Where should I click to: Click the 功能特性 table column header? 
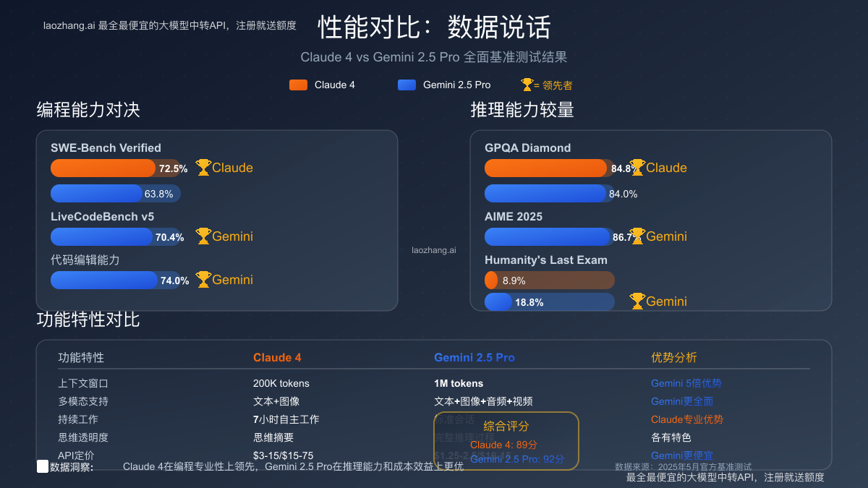point(81,358)
